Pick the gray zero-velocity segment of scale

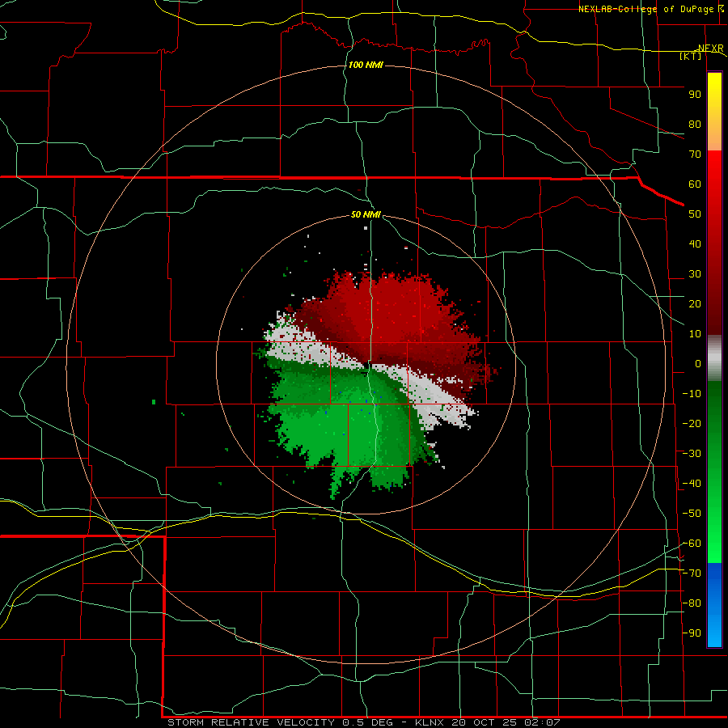[714, 358]
